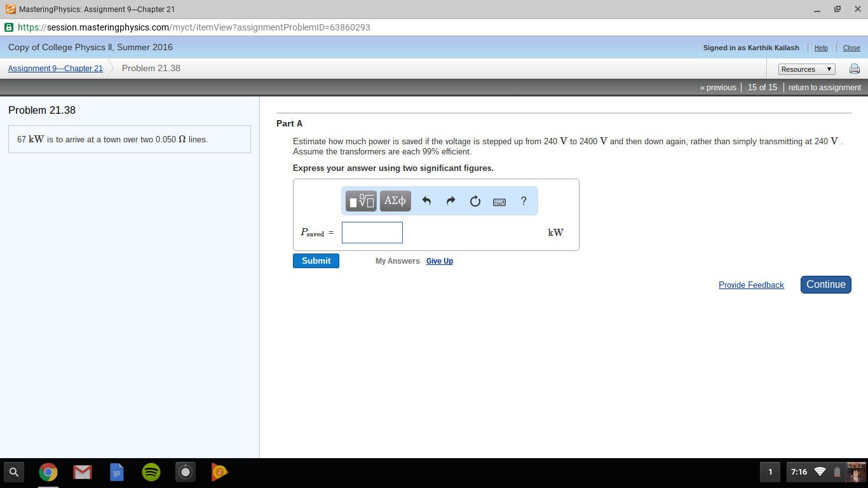Reset the answer with the circular reset icon
The image size is (868, 488).
(475, 201)
